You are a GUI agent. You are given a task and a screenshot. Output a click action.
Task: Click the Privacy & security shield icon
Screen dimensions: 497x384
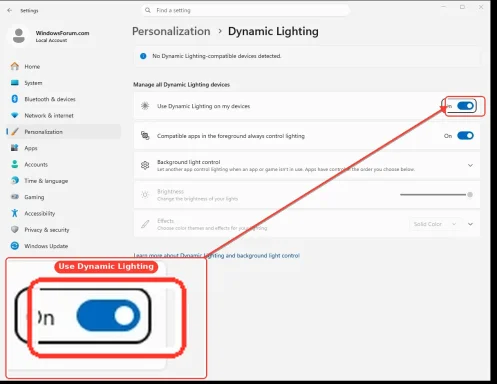pos(15,229)
